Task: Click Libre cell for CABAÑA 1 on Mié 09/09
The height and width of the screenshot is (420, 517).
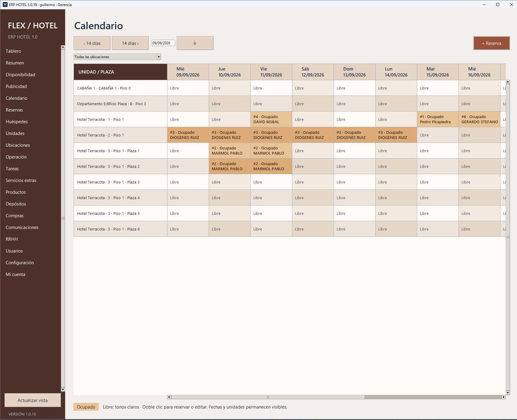Action: coord(188,88)
